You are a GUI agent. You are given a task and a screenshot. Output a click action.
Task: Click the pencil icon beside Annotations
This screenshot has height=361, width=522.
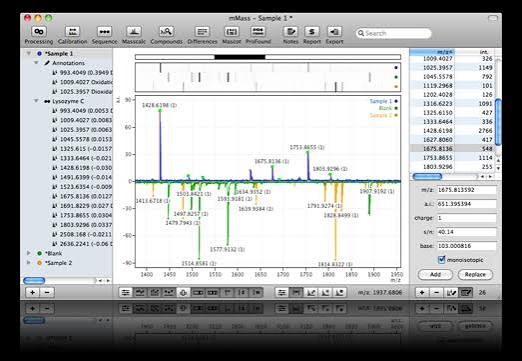[x=47, y=63]
